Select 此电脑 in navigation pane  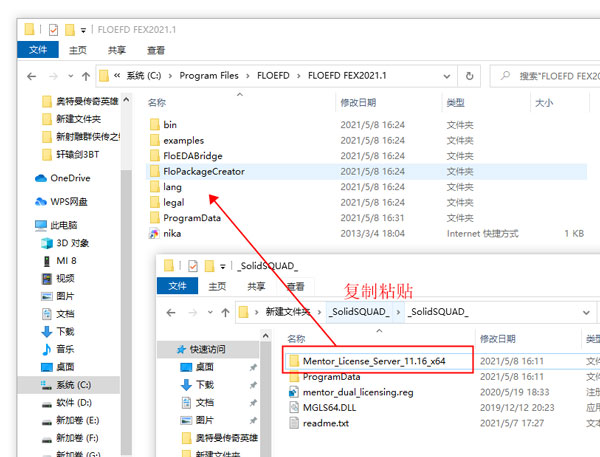tap(56, 225)
